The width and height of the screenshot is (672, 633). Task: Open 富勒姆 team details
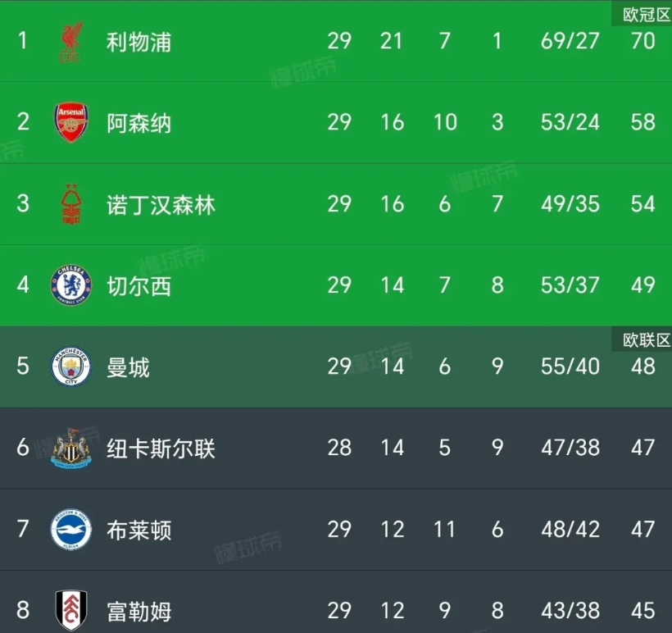pos(138,611)
